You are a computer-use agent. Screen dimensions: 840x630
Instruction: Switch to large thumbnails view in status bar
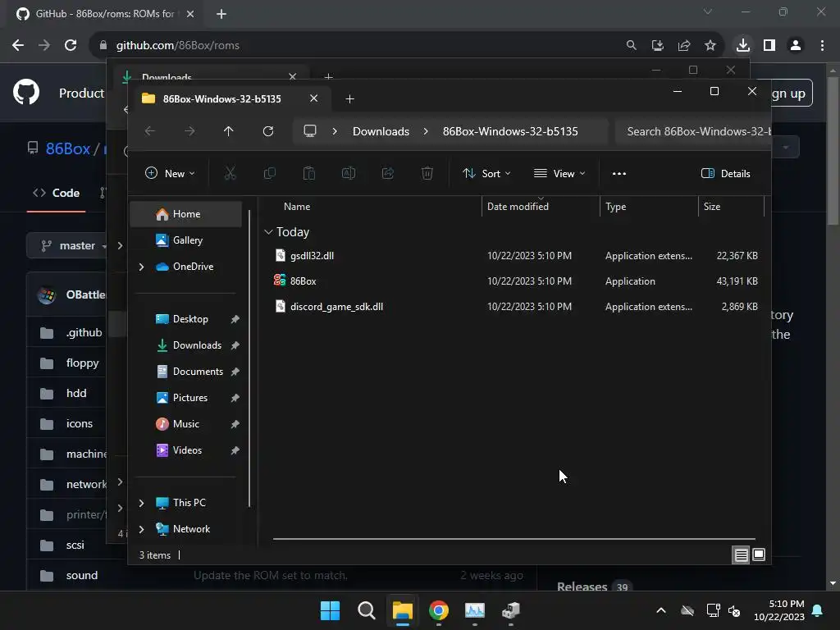(759, 555)
